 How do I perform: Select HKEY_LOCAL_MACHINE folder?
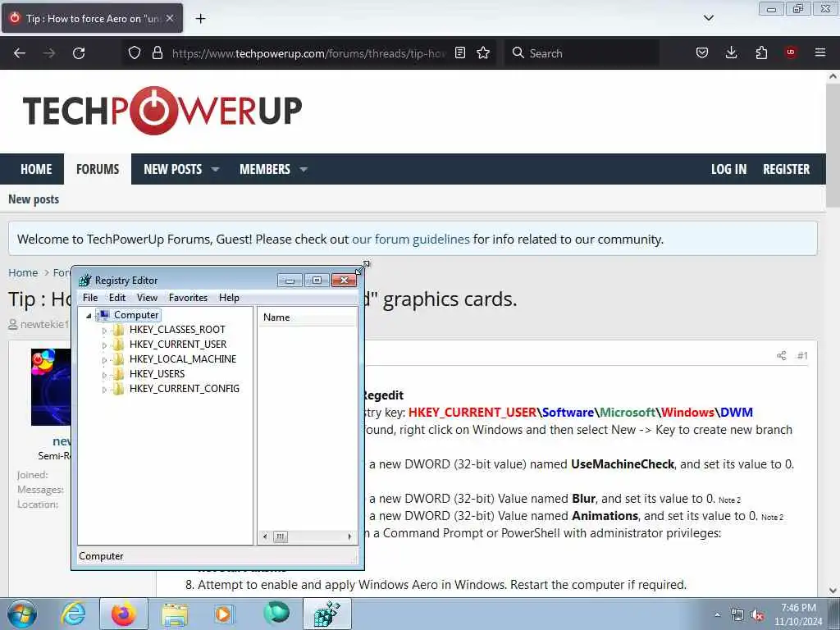[x=183, y=359]
